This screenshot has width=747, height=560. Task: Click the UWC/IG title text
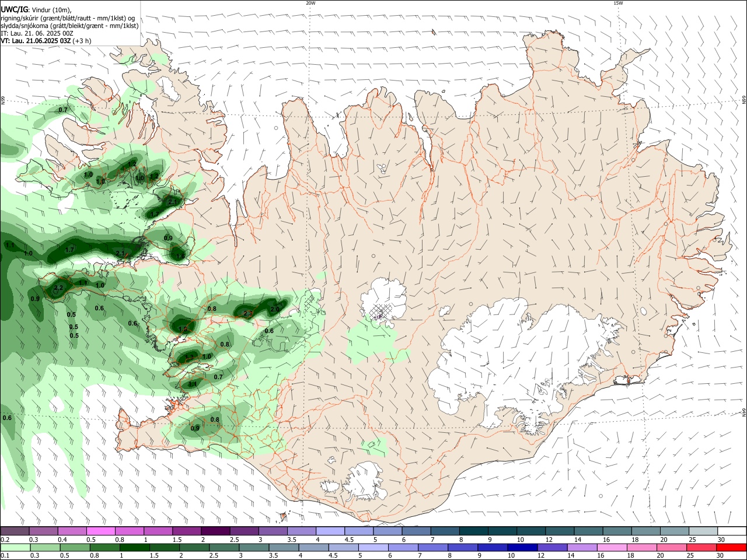click(14, 10)
